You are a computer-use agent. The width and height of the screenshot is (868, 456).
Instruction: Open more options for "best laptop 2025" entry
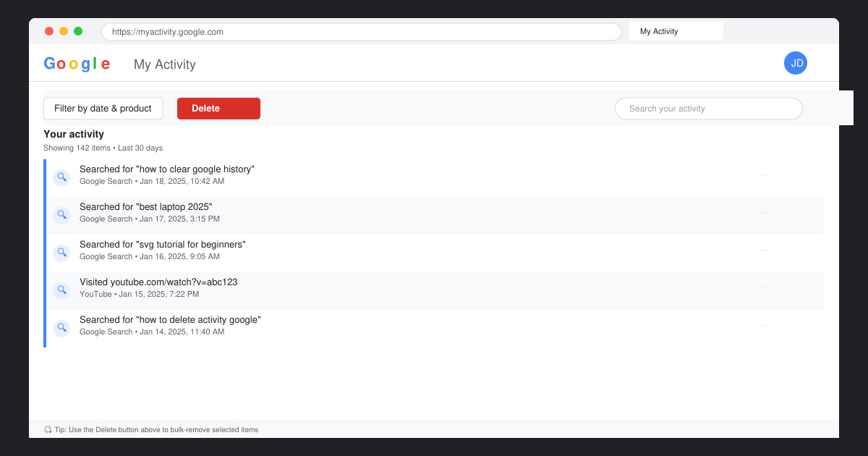[763, 213]
